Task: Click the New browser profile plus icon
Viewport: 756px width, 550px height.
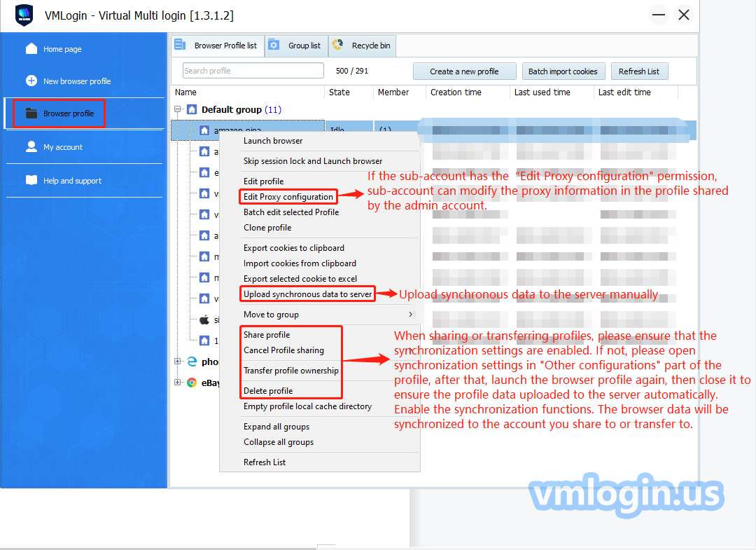Action: coord(31,81)
